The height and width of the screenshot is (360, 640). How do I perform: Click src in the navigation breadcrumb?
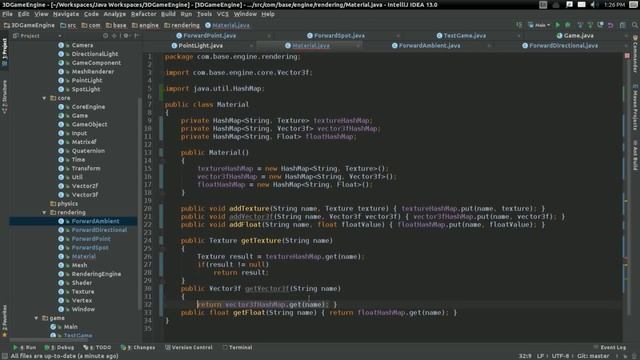coord(68,25)
